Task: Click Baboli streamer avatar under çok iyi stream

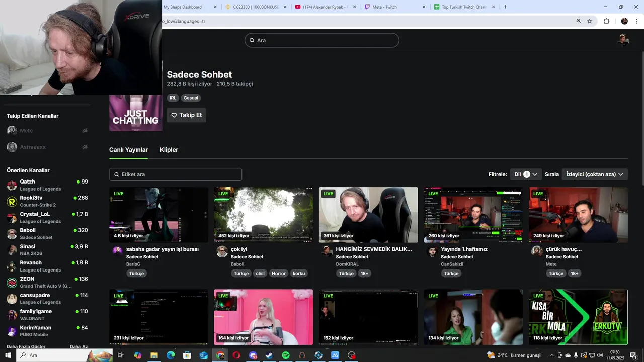Action: 222,251
